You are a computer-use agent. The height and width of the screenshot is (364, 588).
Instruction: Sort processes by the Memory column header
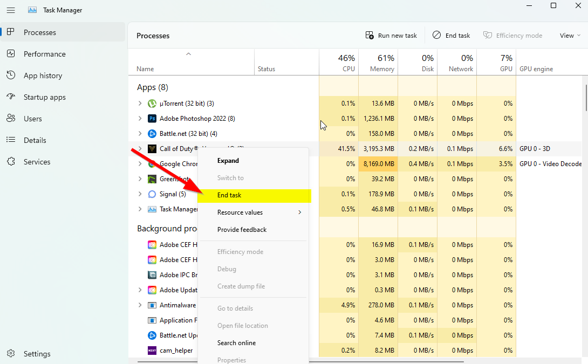[x=382, y=64]
